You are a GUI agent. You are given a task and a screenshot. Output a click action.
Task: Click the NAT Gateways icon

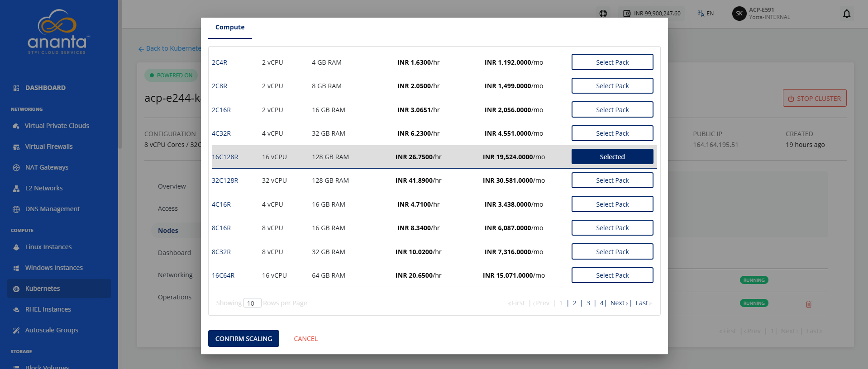[x=16, y=168]
